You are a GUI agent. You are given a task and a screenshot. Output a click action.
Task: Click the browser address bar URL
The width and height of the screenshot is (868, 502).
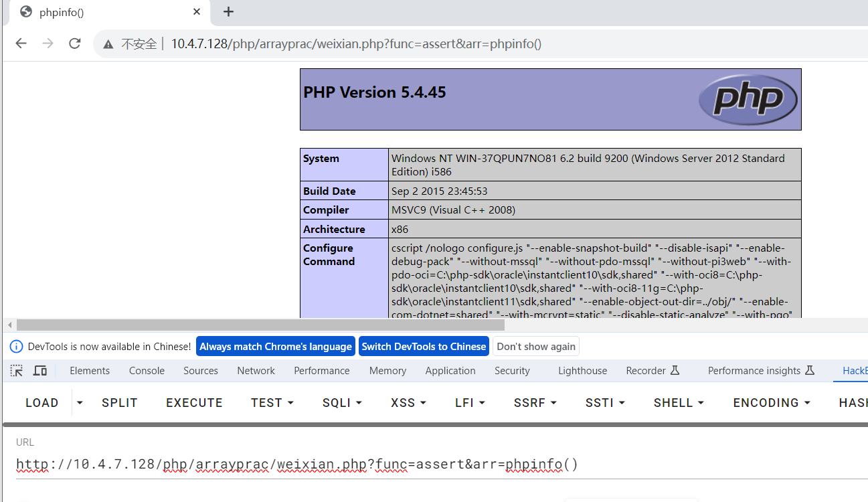(356, 44)
